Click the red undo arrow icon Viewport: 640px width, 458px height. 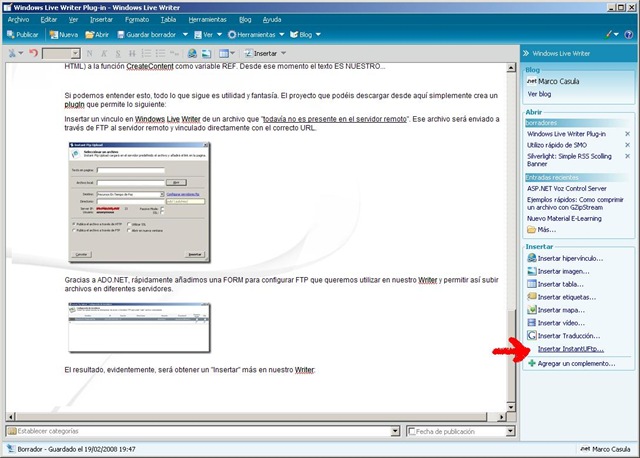pos(33,53)
